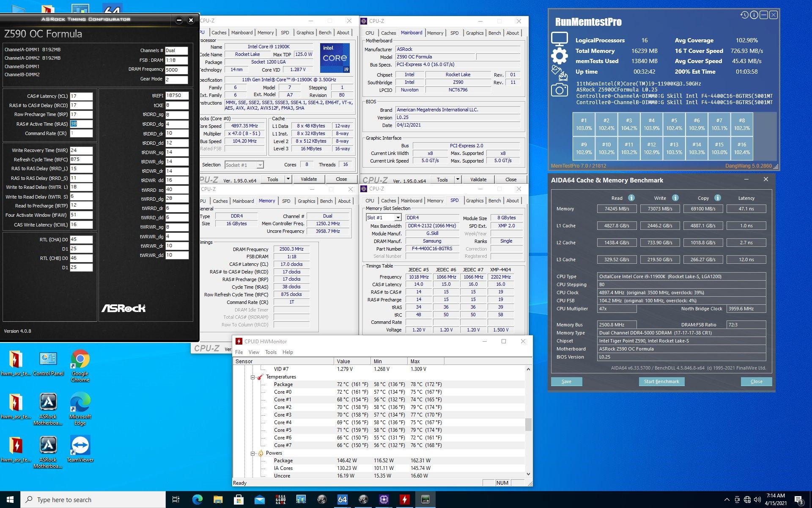The image size is (812, 508).
Task: Click the tCL value field in Timing Configurator
Action: coord(81,96)
